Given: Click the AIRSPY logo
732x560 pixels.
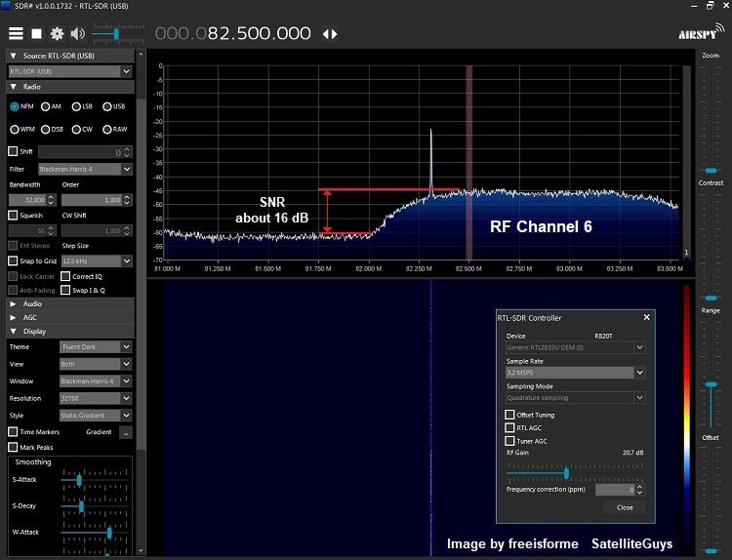Looking at the screenshot, I should [x=698, y=34].
